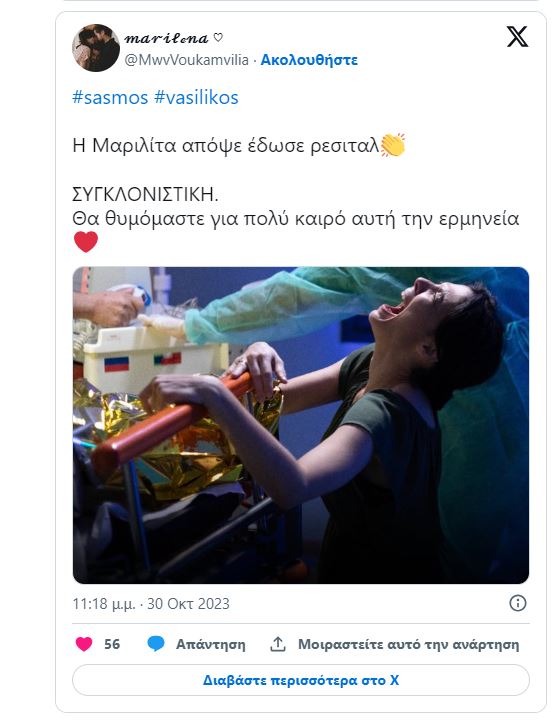The height and width of the screenshot is (721, 559).
Task: Select Διαβάστε περισσότερα στο X button
Action: coord(301,680)
